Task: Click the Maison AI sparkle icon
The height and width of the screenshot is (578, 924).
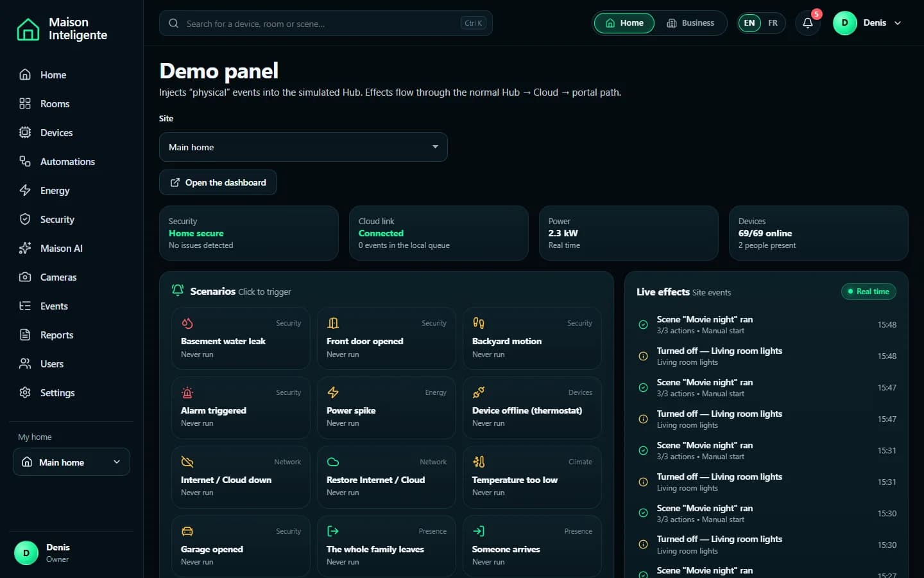Action: tap(25, 248)
